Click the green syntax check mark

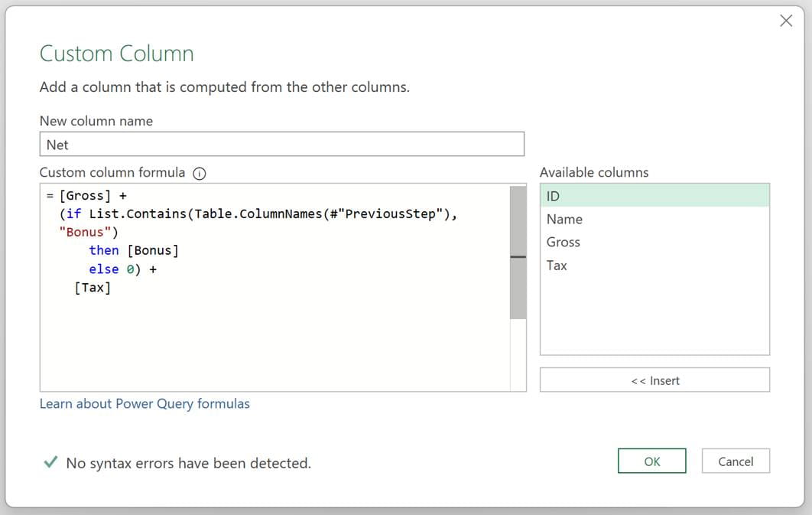50,461
